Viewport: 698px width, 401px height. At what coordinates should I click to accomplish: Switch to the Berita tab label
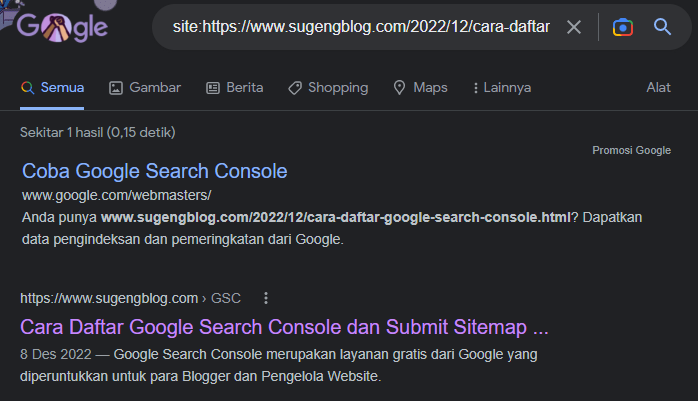click(x=245, y=88)
